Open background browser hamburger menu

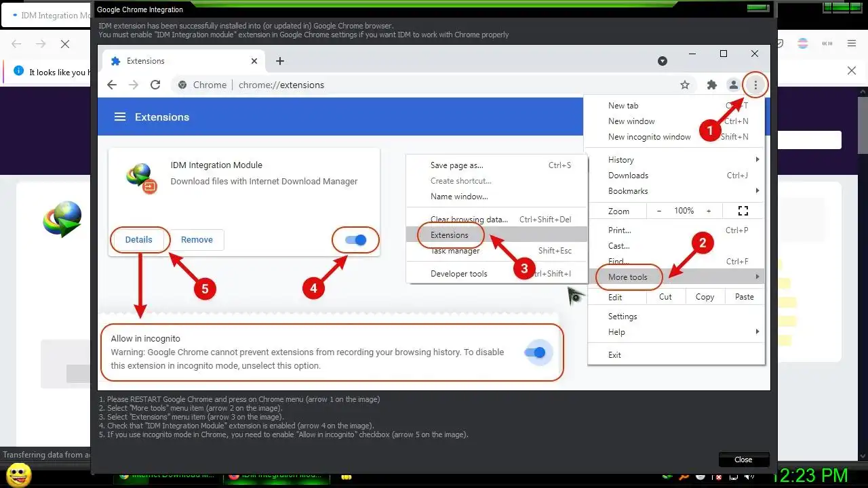pos(852,43)
